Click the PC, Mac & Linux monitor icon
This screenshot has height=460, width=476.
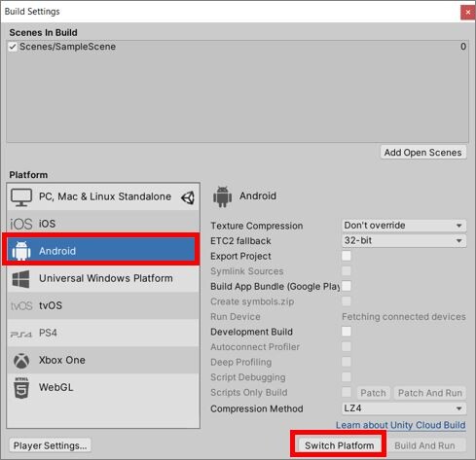(21, 197)
